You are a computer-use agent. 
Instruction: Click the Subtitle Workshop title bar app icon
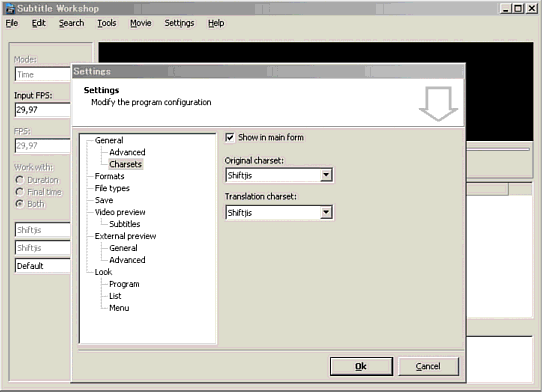pyautogui.click(x=10, y=9)
